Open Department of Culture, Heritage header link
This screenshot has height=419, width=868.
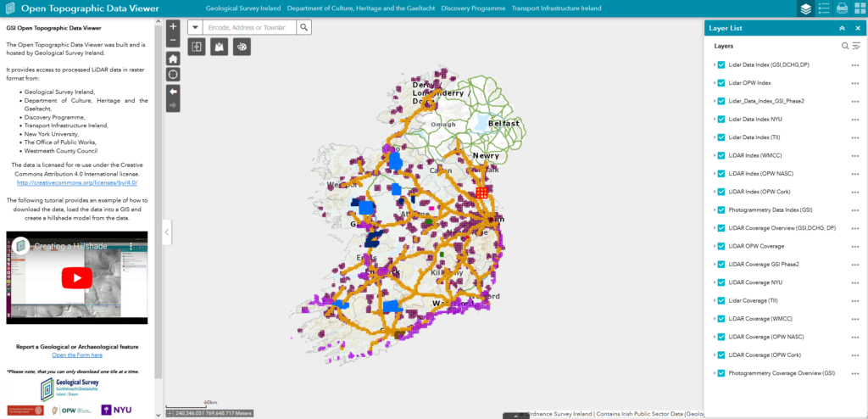point(361,8)
